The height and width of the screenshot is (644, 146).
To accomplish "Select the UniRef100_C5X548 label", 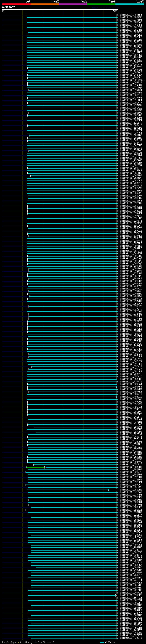I will click(x=131, y=532).
